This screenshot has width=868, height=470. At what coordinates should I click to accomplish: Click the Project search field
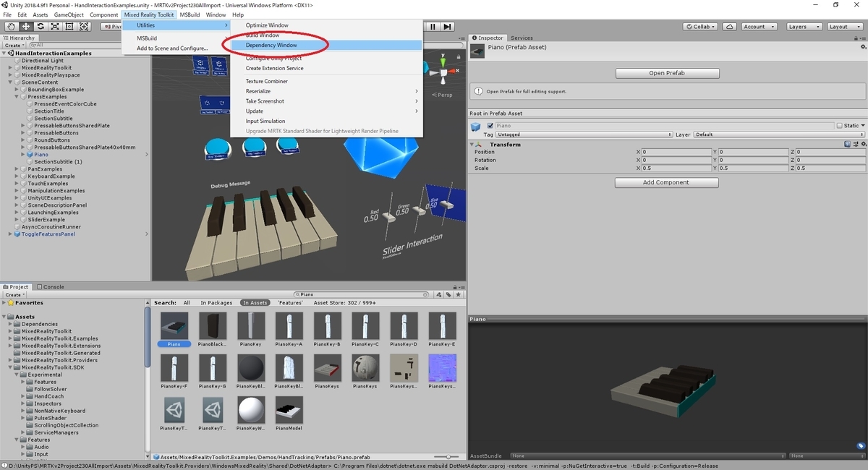click(362, 294)
